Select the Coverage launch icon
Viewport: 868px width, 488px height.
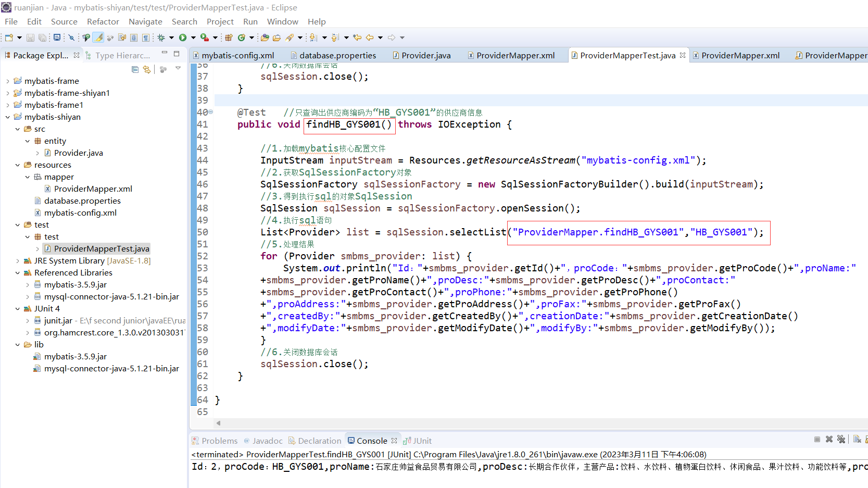point(203,37)
